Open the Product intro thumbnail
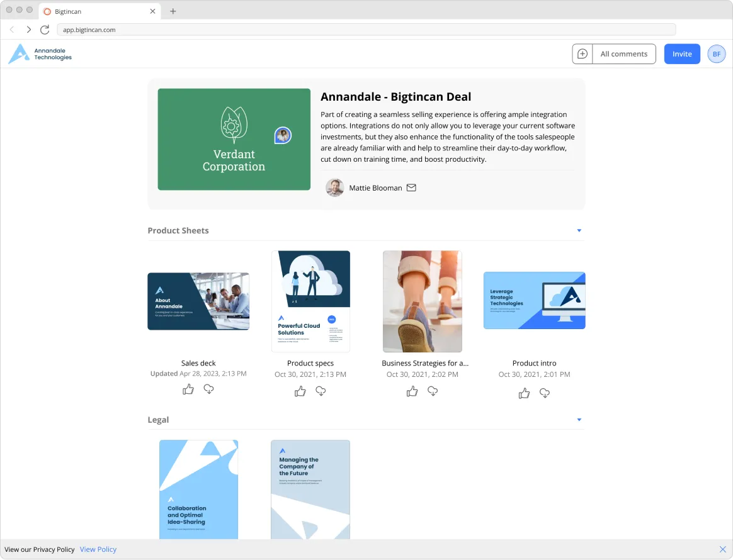The width and height of the screenshot is (733, 560). click(x=535, y=300)
